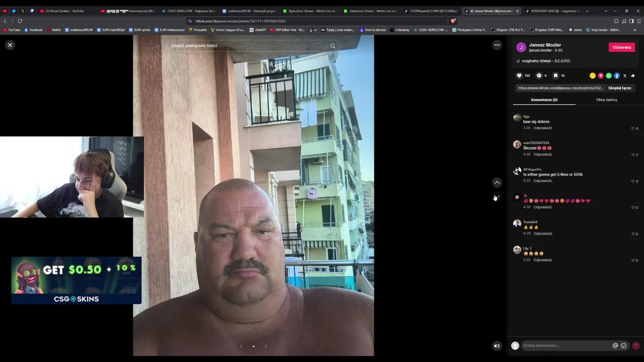
Task: Reply to Aga's comment 'baw się dobrze'
Action: click(x=543, y=128)
